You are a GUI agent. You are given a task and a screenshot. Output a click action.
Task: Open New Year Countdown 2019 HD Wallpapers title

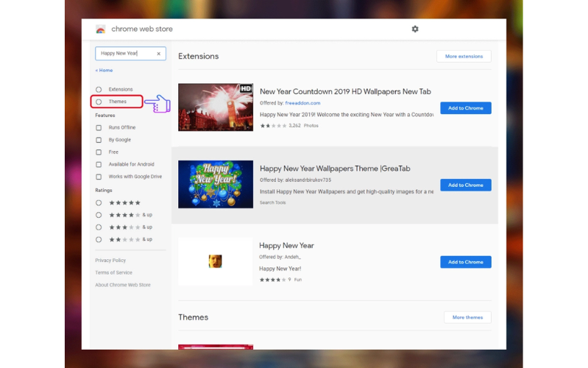[x=345, y=91]
